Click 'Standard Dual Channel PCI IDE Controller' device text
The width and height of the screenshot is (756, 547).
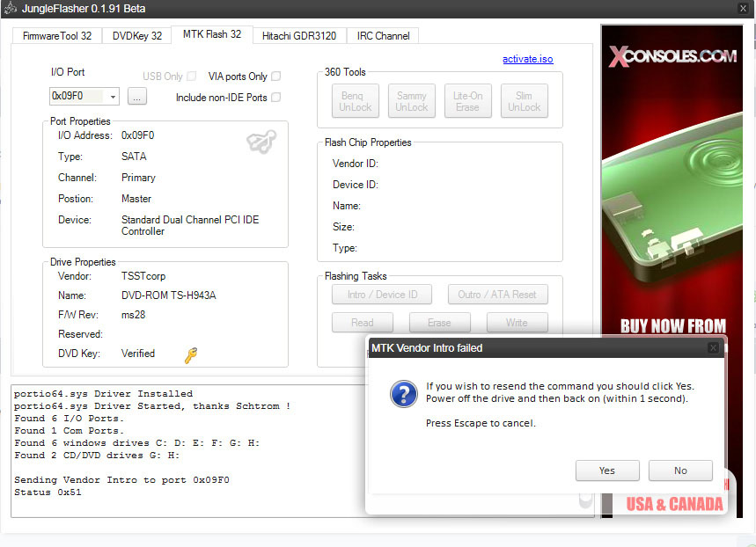(190, 225)
